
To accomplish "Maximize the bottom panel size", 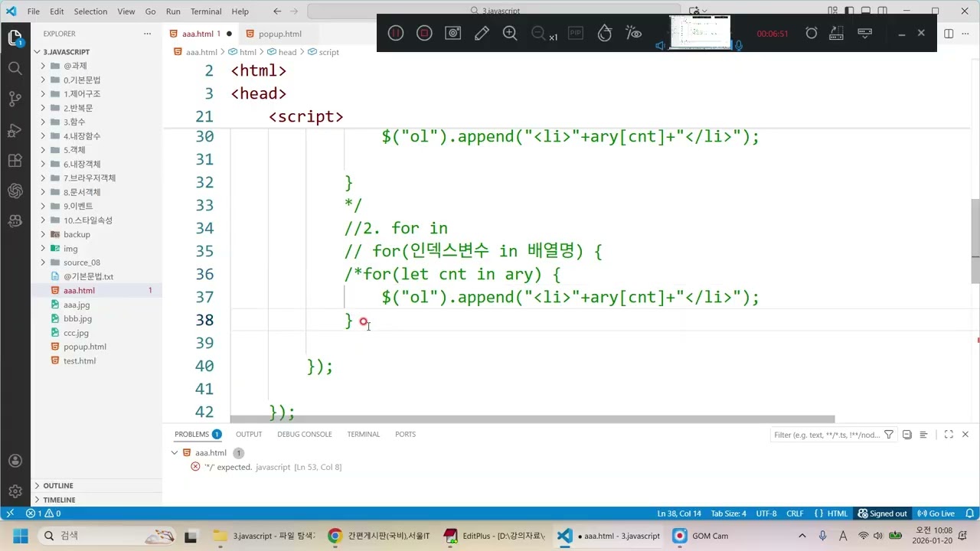I will point(949,435).
